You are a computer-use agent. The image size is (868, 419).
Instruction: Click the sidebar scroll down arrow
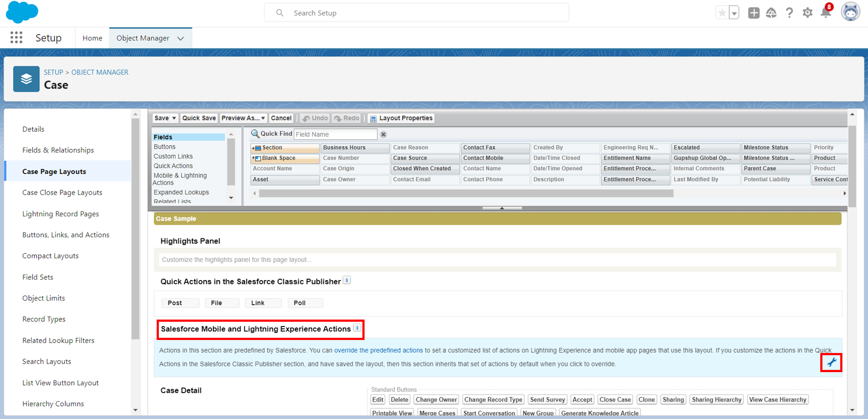135,410
